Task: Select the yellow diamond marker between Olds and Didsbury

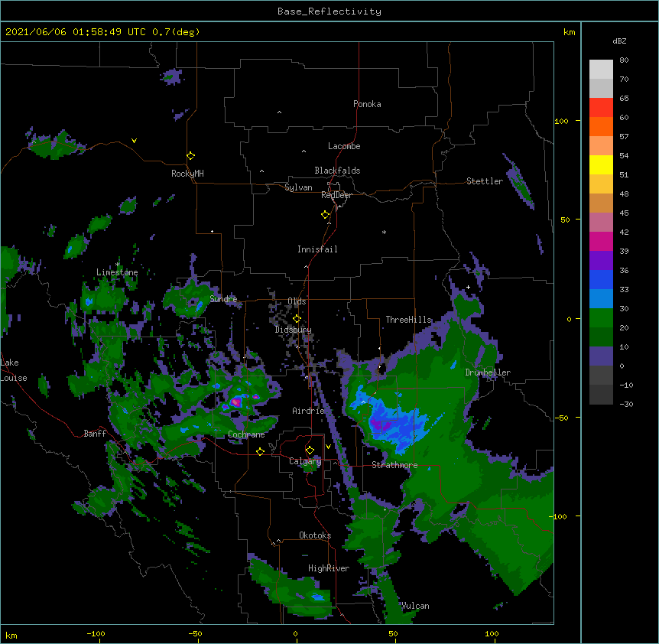Action: 297,318
